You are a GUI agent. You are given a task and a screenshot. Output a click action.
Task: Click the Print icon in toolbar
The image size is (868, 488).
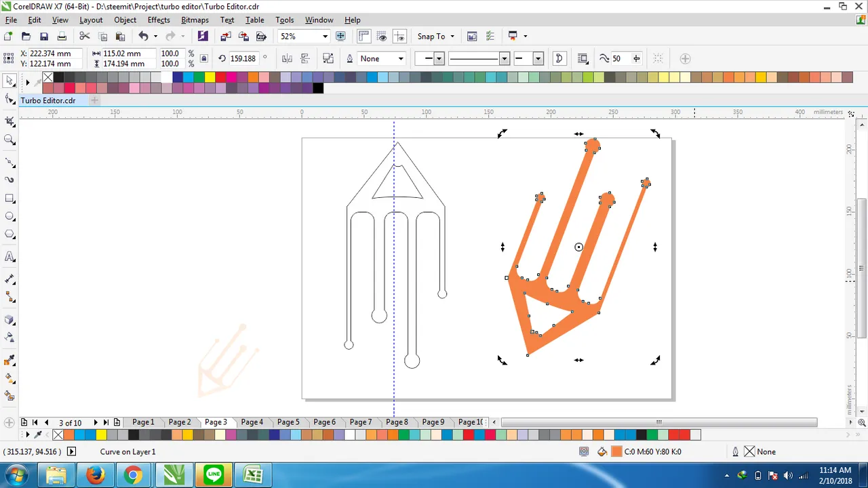pos(62,37)
